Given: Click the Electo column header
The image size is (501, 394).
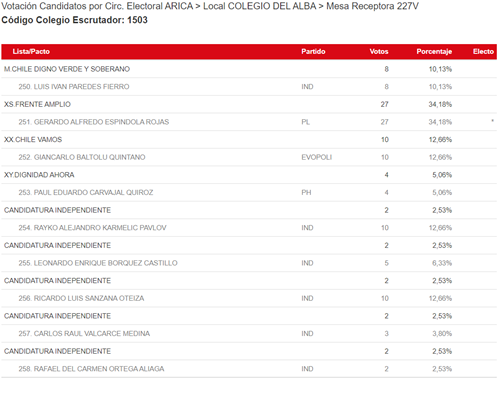Looking at the screenshot, I should 483,52.
